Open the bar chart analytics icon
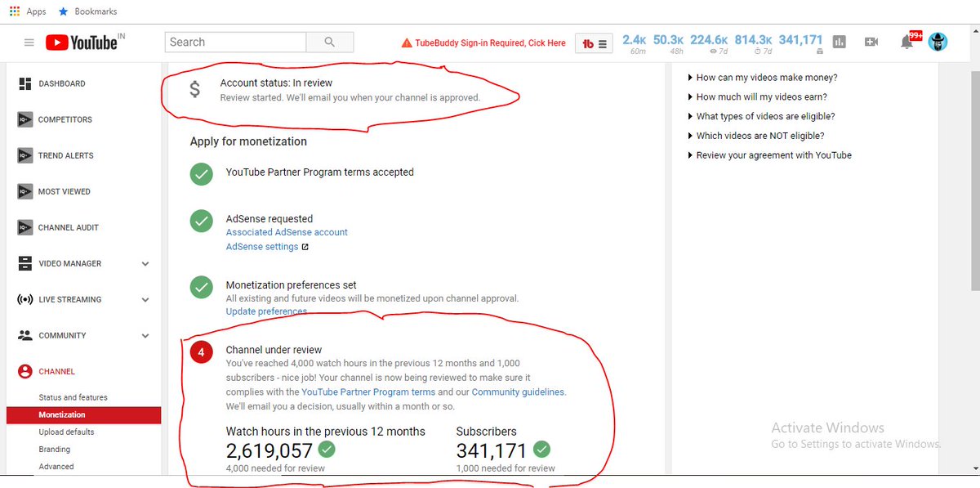Screen dimensions: 980x488 [x=840, y=42]
